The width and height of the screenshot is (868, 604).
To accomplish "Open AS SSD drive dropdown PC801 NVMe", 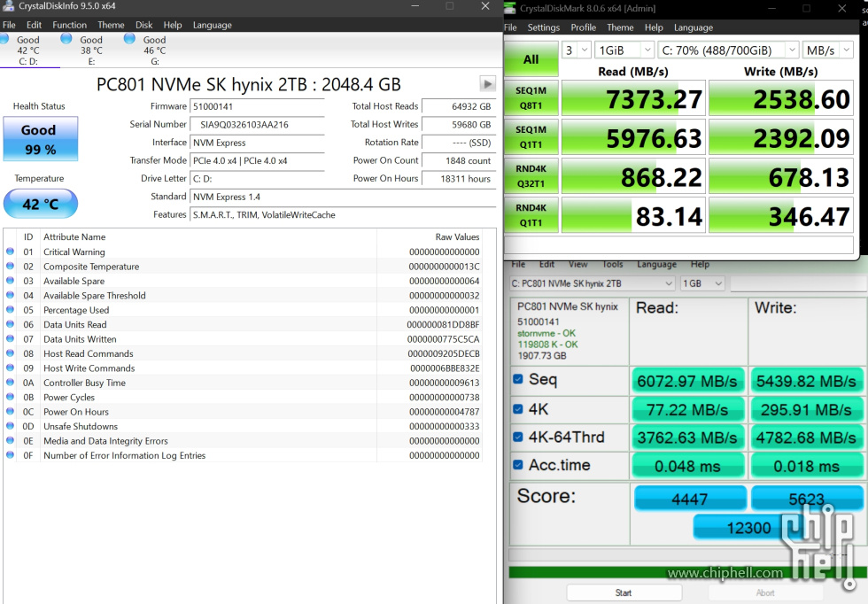I will (592, 283).
